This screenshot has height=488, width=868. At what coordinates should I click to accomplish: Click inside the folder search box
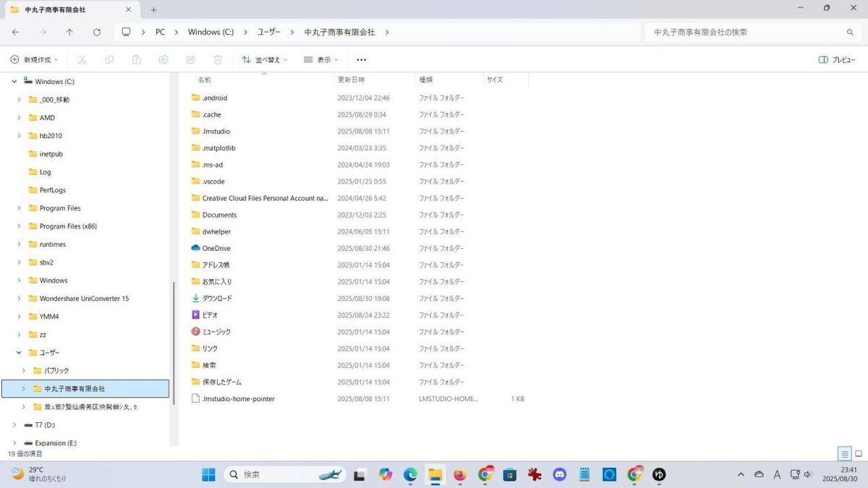click(745, 32)
